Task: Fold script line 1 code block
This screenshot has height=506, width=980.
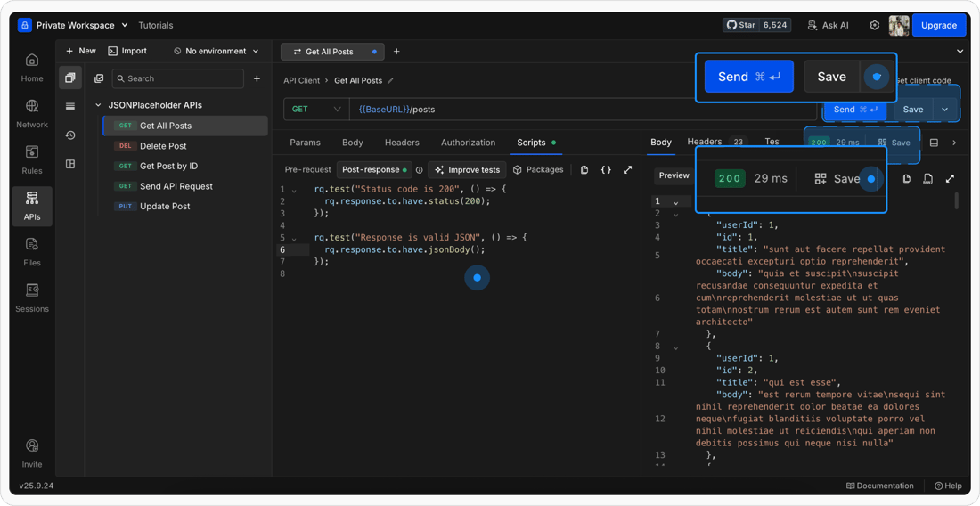Action: coord(294,189)
